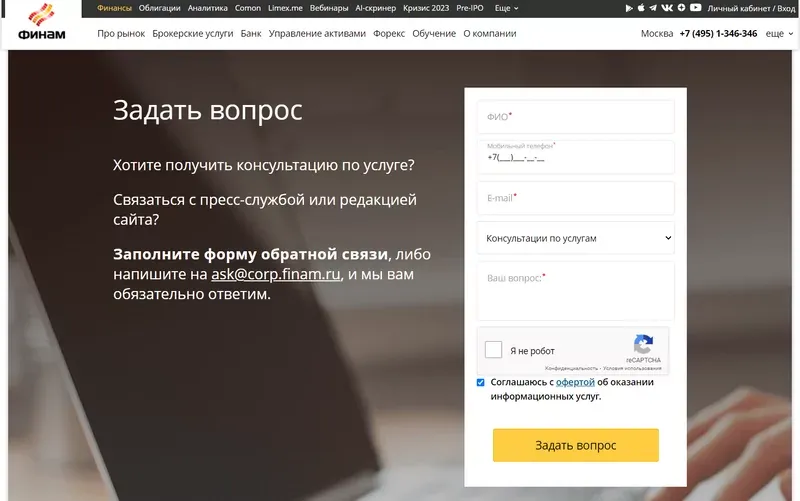Image resolution: width=800 pixels, height=501 pixels.
Task: Click the ask@corp.finam.ru email link
Action: [x=276, y=274]
